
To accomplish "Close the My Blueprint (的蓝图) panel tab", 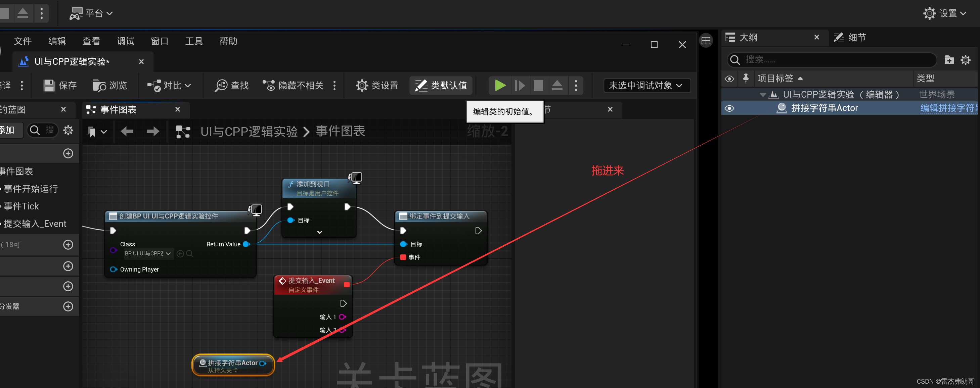I will click(63, 109).
